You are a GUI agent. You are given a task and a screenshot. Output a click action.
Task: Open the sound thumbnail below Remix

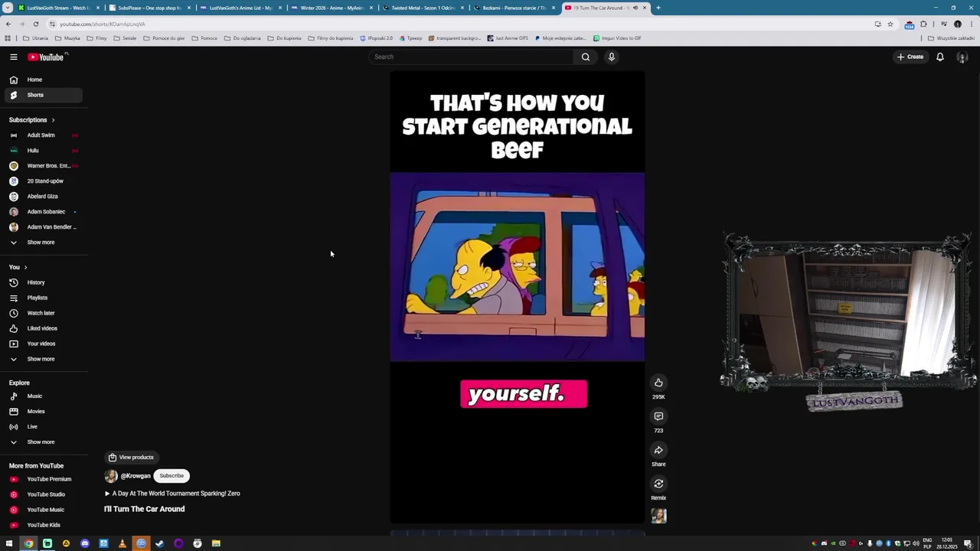coord(658,516)
